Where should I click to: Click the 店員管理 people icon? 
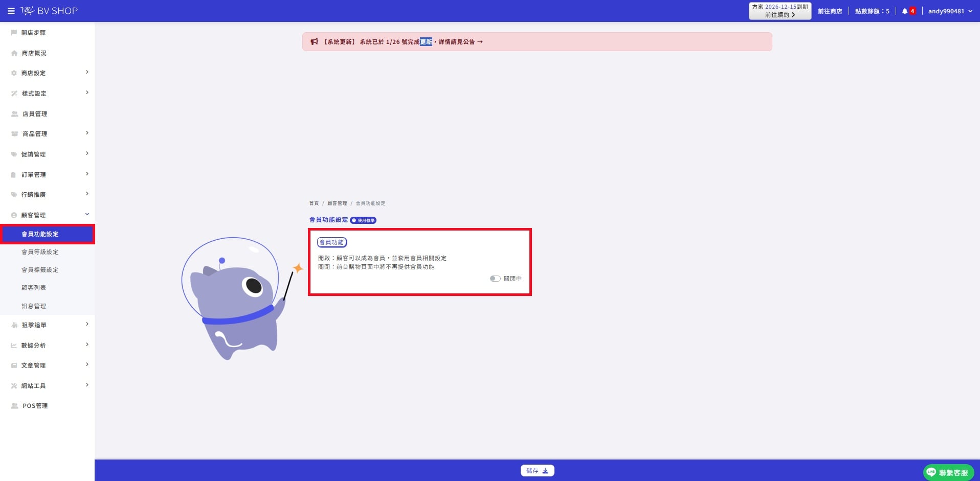[15, 114]
